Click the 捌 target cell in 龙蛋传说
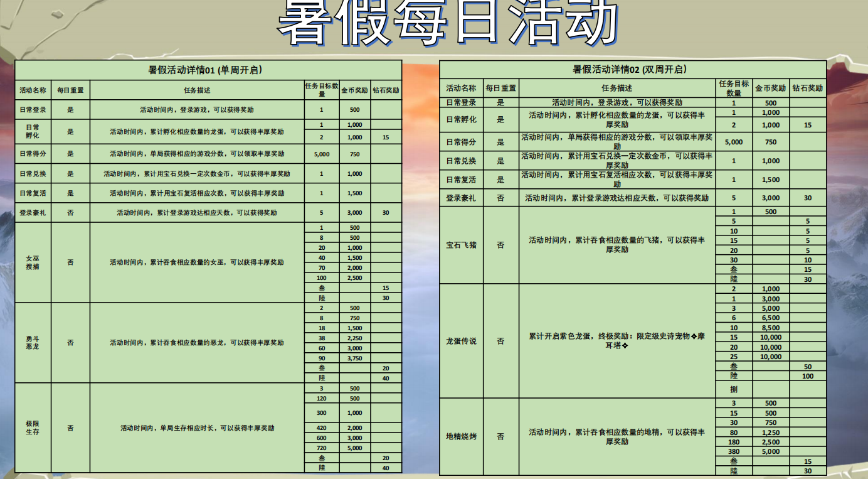Viewport: 868px width, 479px height. click(x=733, y=389)
